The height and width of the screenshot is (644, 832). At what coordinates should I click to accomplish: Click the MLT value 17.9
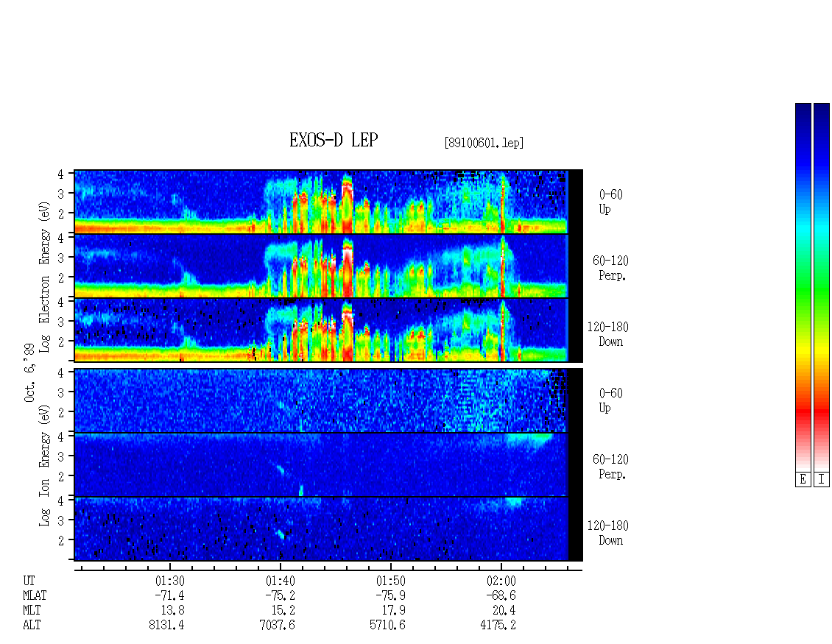393,611
